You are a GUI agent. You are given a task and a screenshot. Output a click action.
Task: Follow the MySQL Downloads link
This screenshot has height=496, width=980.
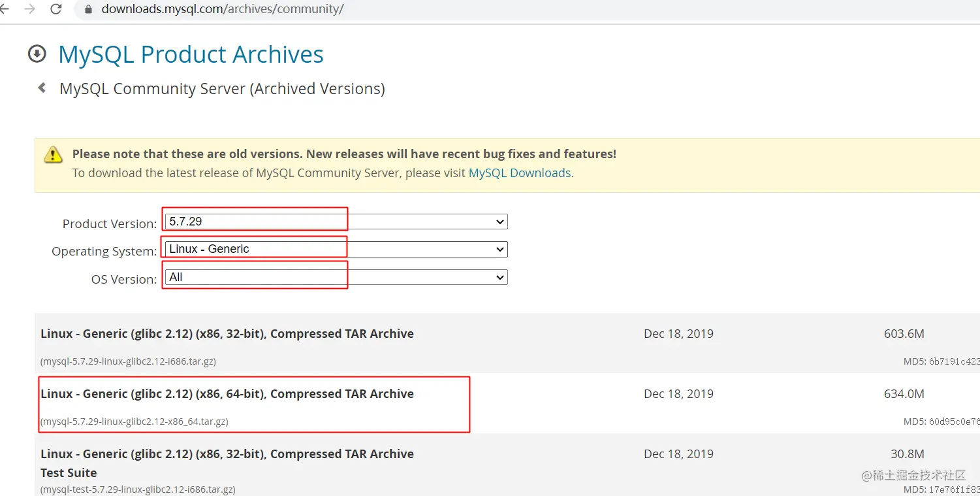[x=520, y=173]
